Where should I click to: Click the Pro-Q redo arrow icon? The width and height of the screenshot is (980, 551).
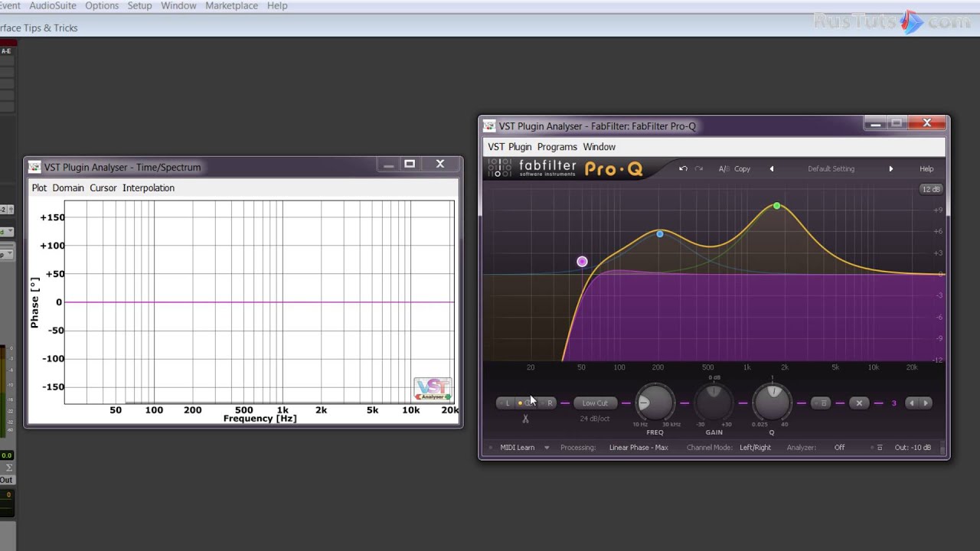699,168
